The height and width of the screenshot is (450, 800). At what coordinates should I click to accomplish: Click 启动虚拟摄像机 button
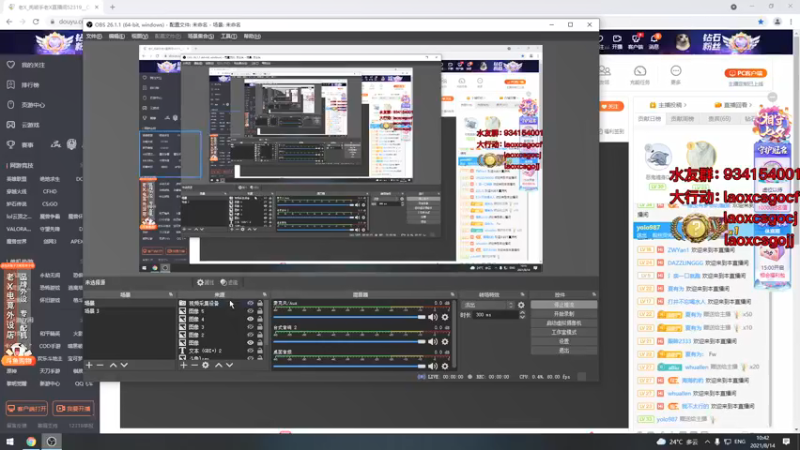(x=564, y=323)
